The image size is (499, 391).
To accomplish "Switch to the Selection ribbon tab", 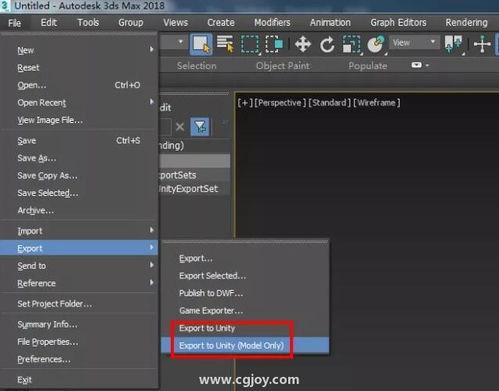I will click(x=197, y=66).
